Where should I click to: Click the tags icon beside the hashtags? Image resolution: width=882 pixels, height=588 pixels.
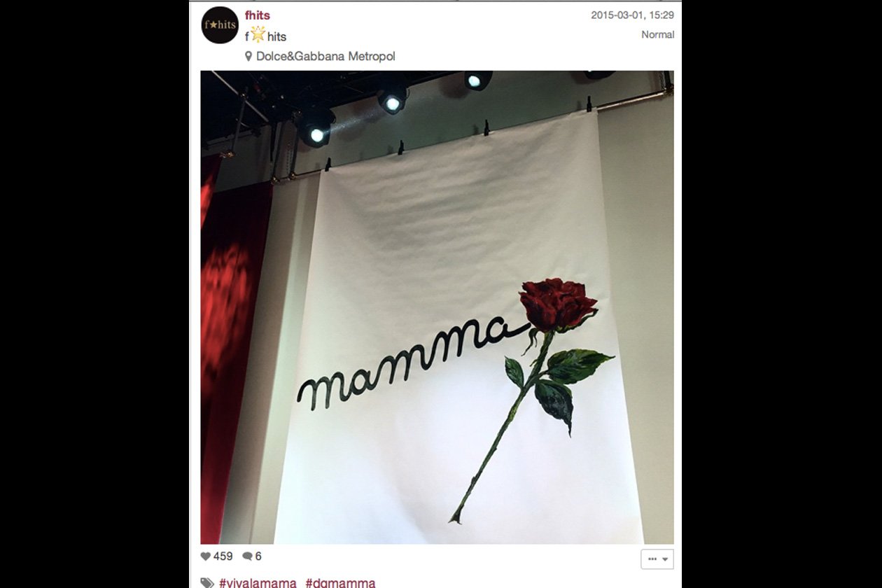coord(207,583)
